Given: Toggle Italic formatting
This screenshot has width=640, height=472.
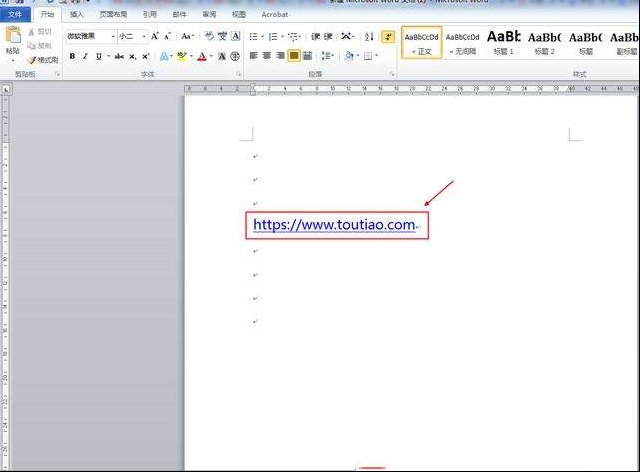Looking at the screenshot, I should (x=85, y=56).
